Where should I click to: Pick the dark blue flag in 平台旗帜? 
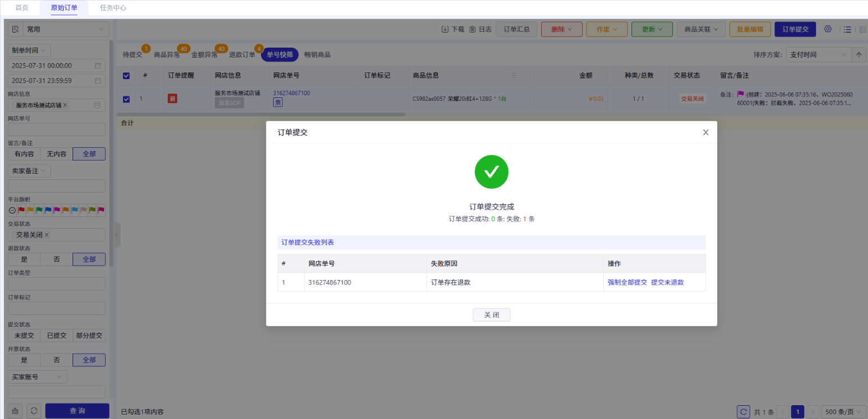coord(48,210)
